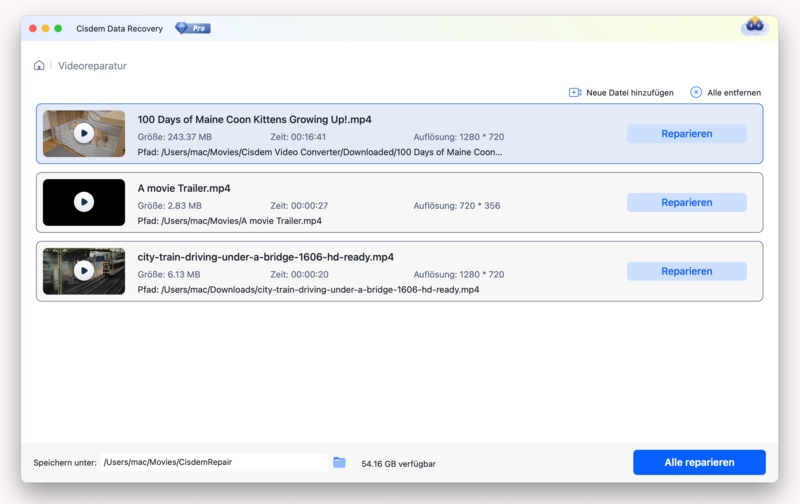The image size is (800, 504).
Task: Click Reparieren for city-train-driving video
Action: (x=687, y=271)
